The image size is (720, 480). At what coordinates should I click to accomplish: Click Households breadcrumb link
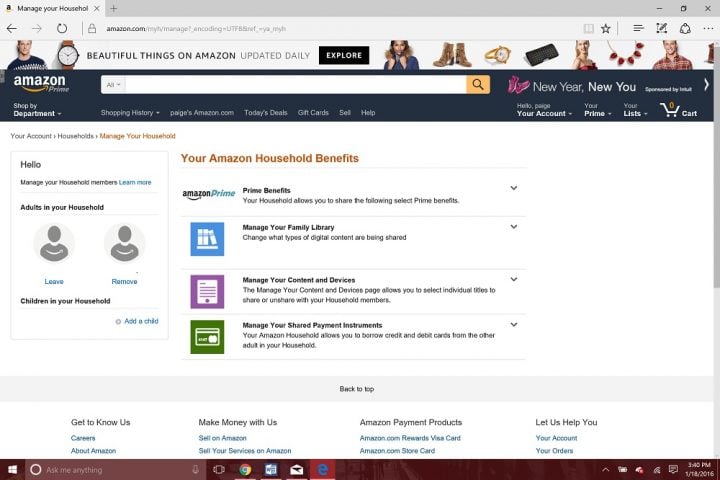tap(75, 136)
